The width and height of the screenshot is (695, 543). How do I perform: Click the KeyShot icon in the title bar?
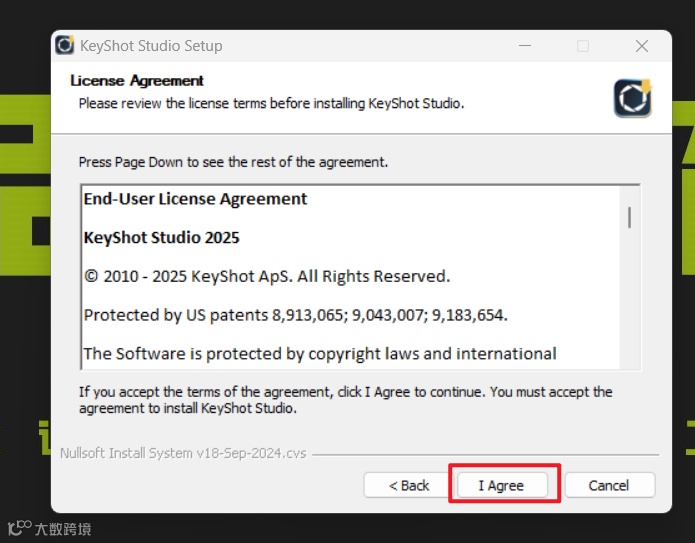65,45
